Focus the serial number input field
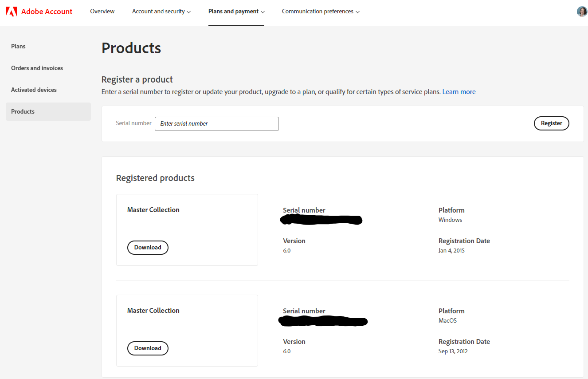 pyautogui.click(x=217, y=124)
